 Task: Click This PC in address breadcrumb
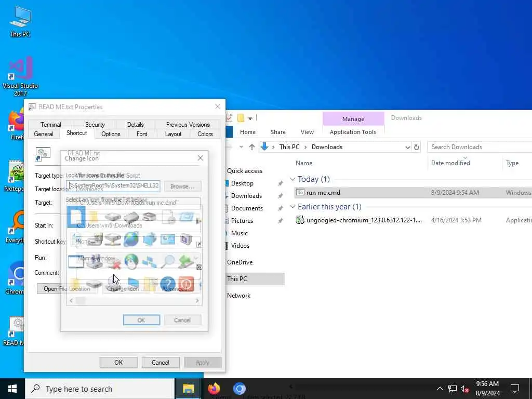[x=289, y=147]
